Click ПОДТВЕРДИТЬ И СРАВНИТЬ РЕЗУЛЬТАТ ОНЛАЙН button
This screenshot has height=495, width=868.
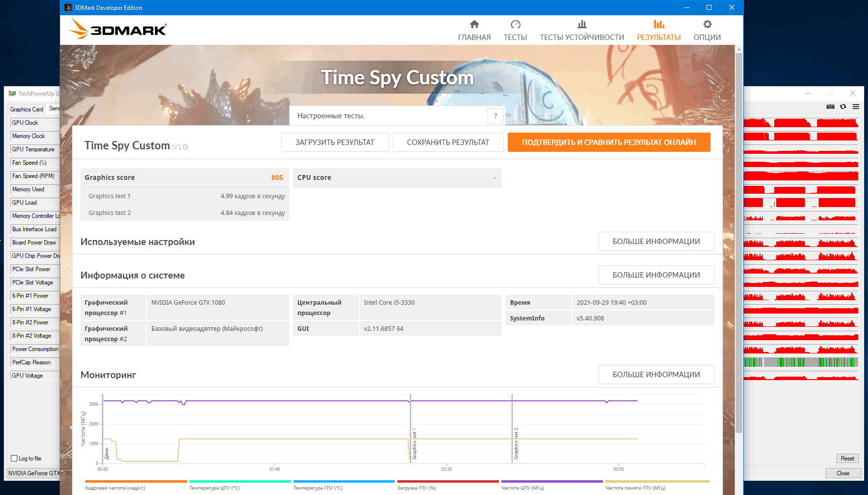click(609, 142)
